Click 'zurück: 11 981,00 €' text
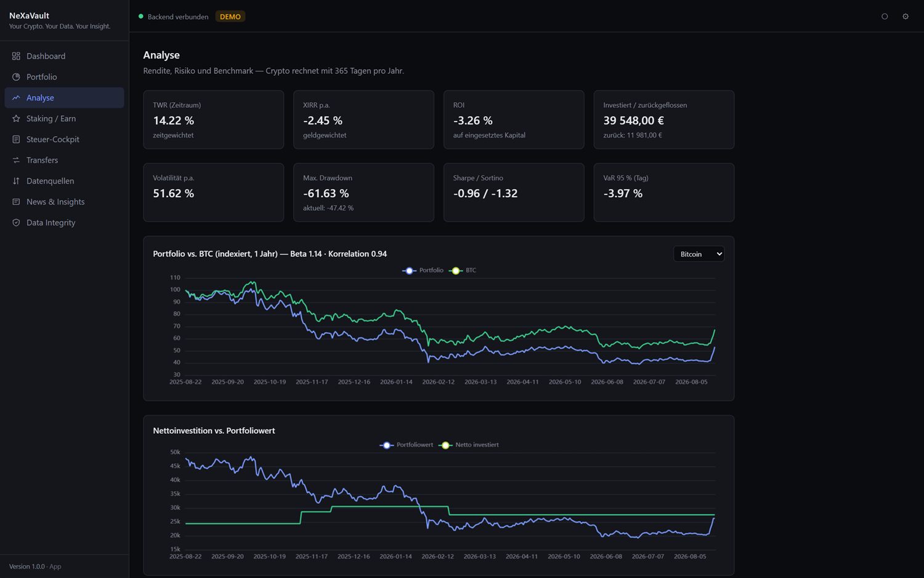Viewport: 924px width, 578px height. tap(633, 135)
